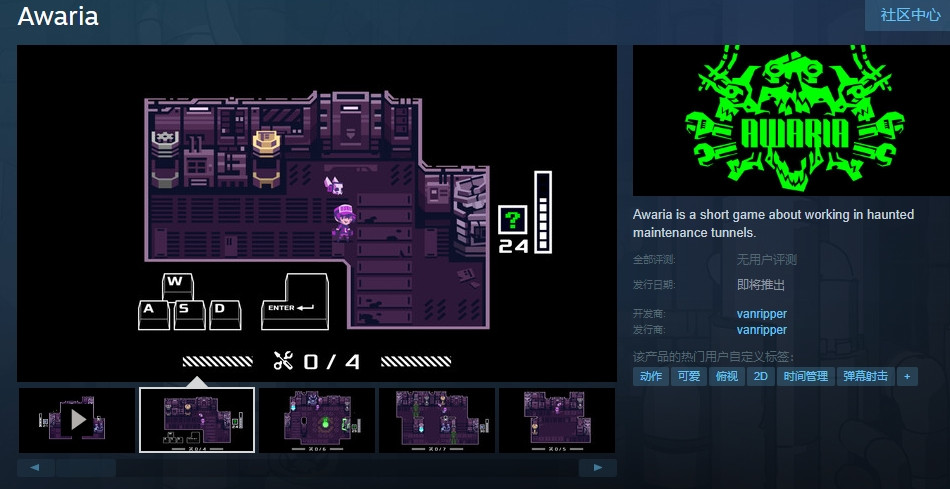Click the 俯视 tag
The image size is (950, 489).
[726, 376]
